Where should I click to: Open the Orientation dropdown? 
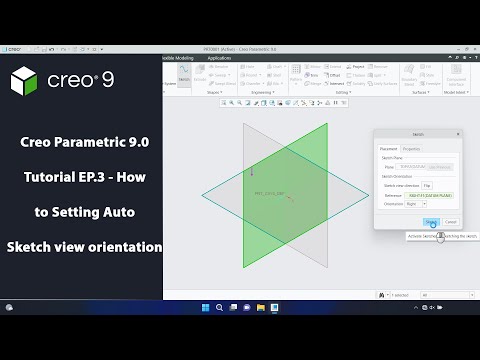[424, 204]
